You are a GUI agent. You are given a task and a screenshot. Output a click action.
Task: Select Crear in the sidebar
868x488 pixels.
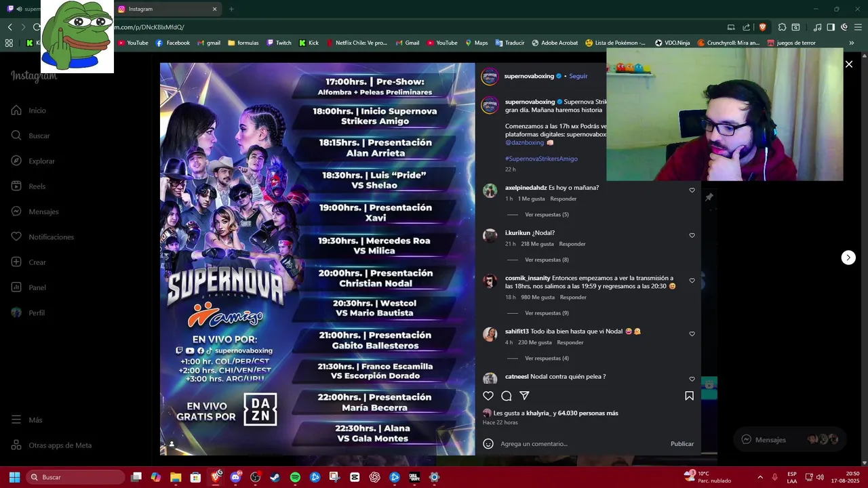pyautogui.click(x=28, y=262)
